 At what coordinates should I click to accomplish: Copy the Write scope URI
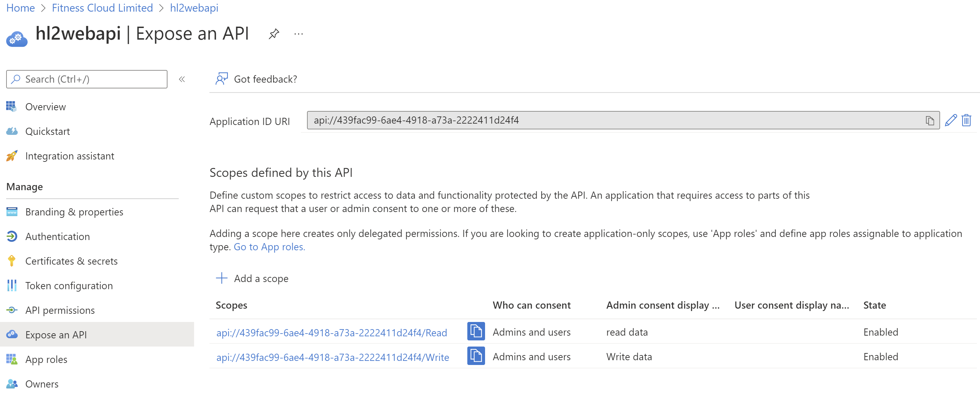coord(476,356)
